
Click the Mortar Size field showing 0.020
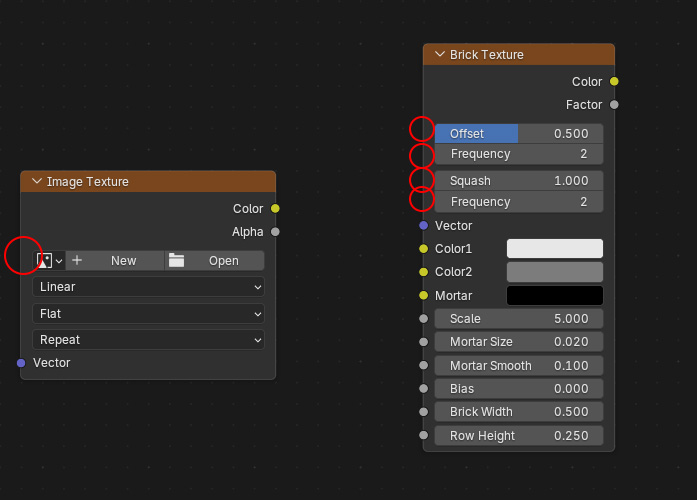point(519,342)
